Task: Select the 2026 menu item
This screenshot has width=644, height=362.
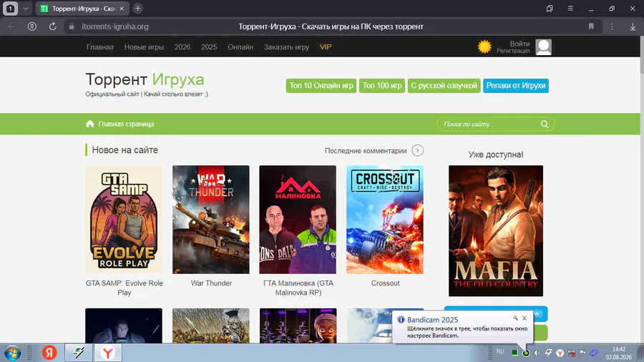Action: coord(182,47)
